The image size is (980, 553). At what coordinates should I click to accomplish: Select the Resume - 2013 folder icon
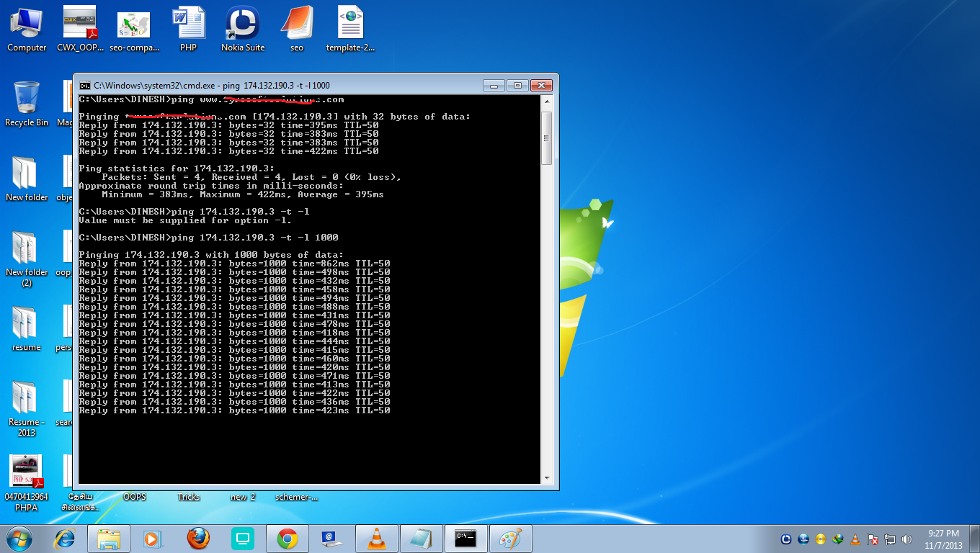tap(27, 408)
